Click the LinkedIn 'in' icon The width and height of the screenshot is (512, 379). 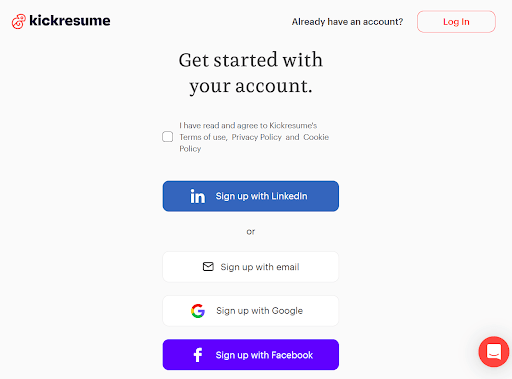pos(198,196)
